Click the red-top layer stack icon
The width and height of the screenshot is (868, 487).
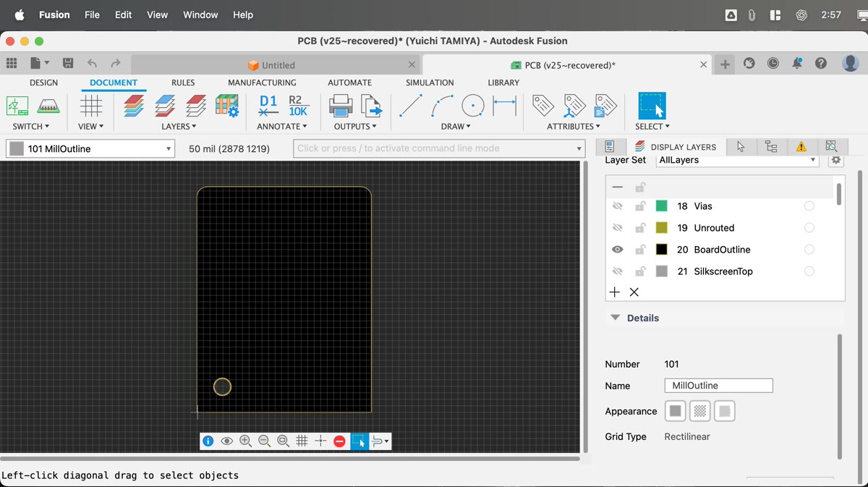(x=196, y=106)
